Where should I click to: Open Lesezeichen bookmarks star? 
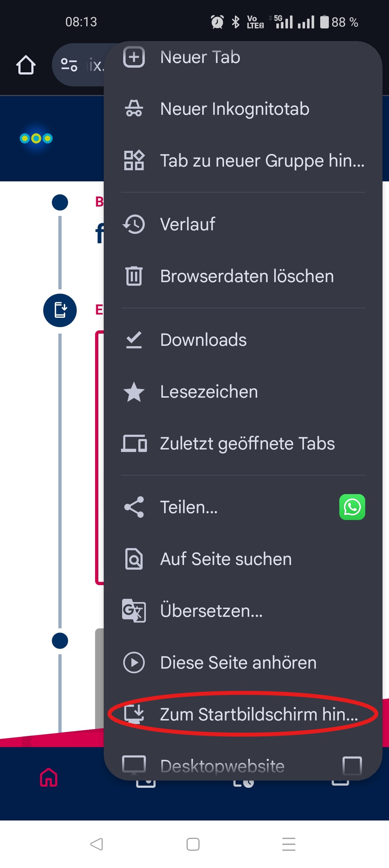tap(134, 392)
